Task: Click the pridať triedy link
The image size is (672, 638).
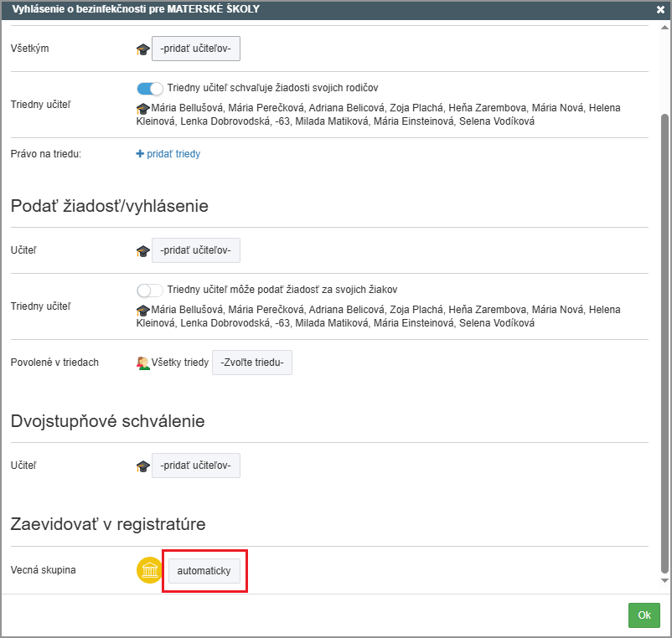Action: (174, 154)
